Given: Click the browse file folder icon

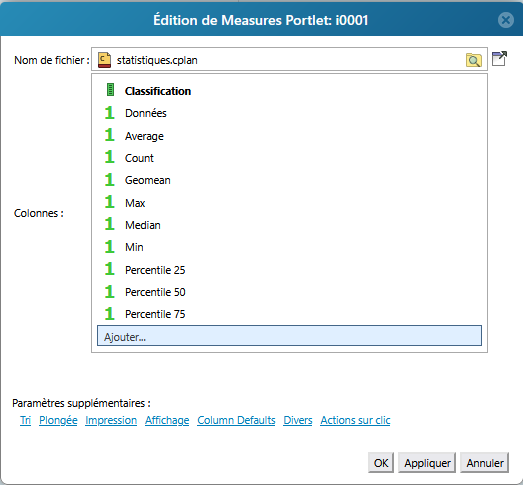Looking at the screenshot, I should pos(474,60).
